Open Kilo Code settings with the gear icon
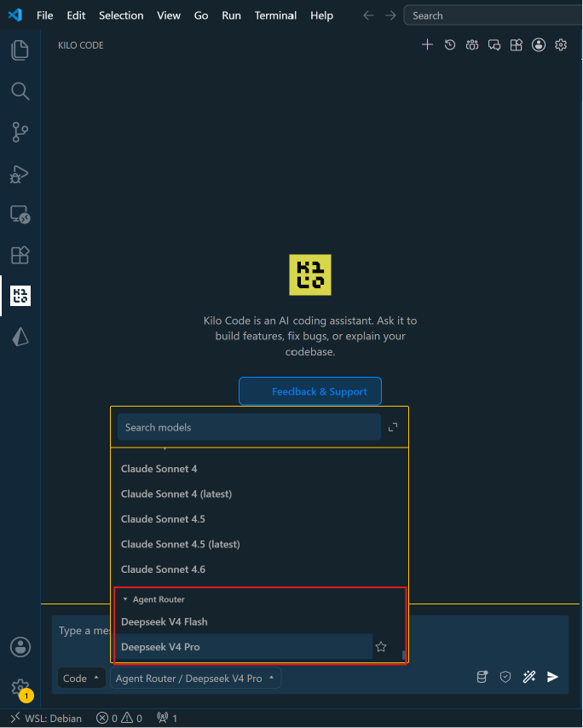Image resolution: width=583 pixels, height=728 pixels. click(561, 44)
